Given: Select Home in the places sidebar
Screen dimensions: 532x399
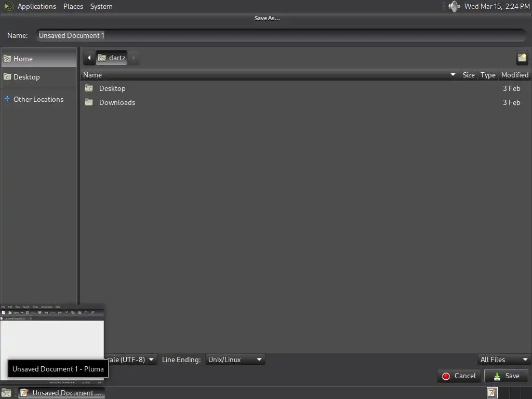Looking at the screenshot, I should click(x=39, y=59).
